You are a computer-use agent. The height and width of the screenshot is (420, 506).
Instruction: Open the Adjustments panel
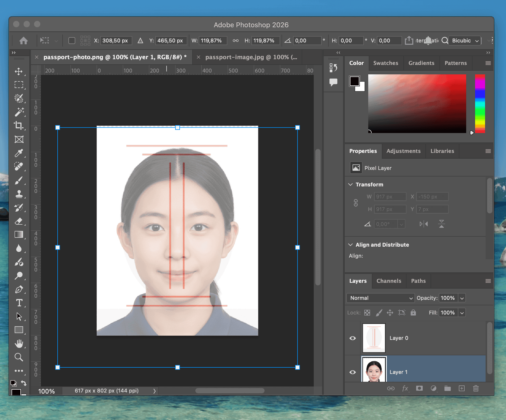[x=404, y=151]
